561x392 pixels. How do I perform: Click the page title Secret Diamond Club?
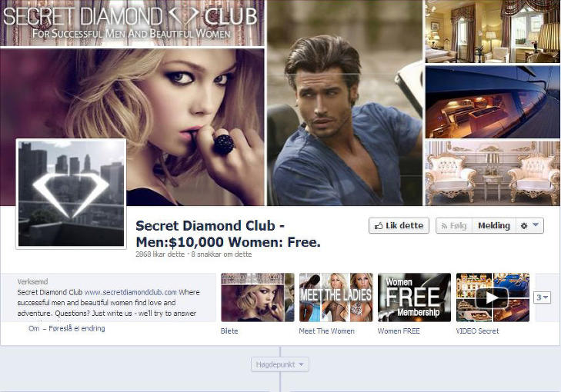point(228,234)
